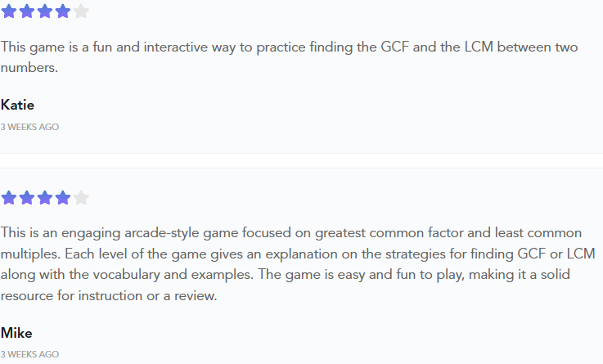Click third star in Mike's review rating
This screenshot has height=364, width=603.
[45, 198]
